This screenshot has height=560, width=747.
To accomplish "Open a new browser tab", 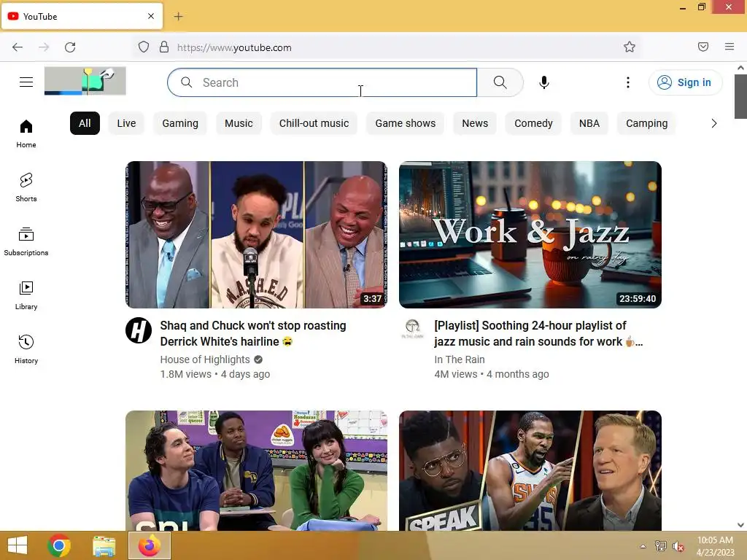I will point(178,16).
